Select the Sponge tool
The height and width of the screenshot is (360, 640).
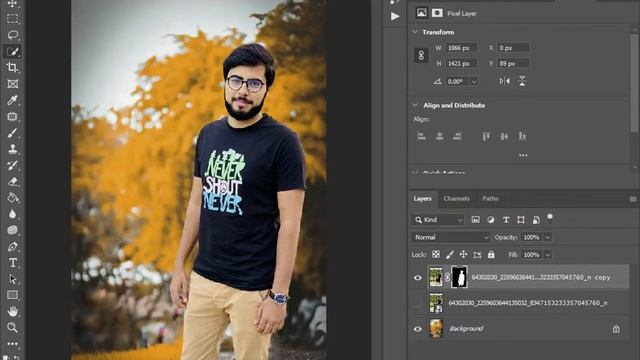(13, 230)
